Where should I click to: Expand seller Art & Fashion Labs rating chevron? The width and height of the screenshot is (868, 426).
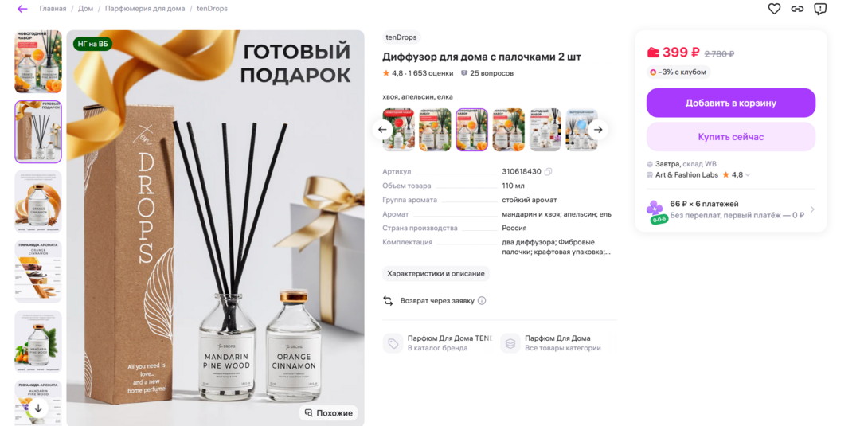click(748, 175)
